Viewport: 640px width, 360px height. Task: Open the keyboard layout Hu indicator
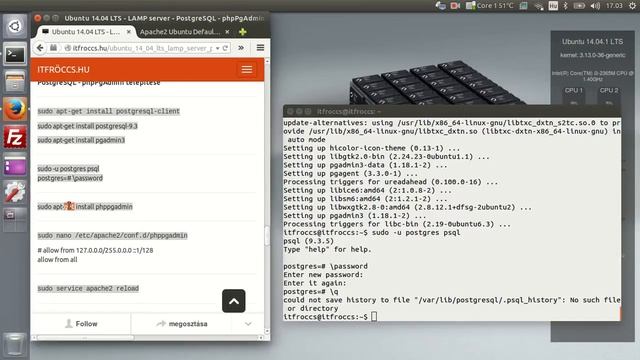pyautogui.click(x=553, y=6)
